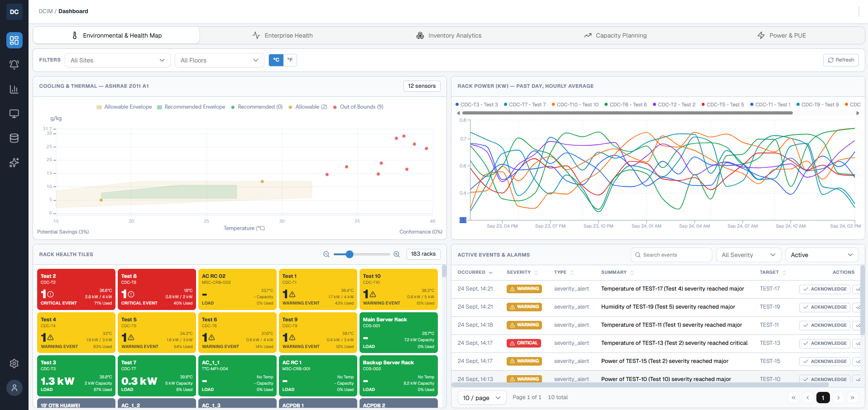Go to the next events page
Viewport: 868px width, 410px height.
[838, 397]
